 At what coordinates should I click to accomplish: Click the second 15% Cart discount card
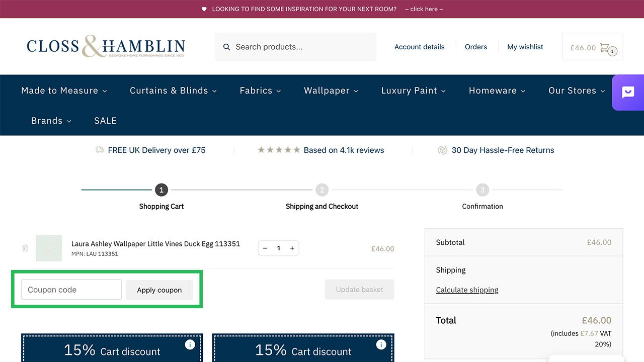[303, 348]
